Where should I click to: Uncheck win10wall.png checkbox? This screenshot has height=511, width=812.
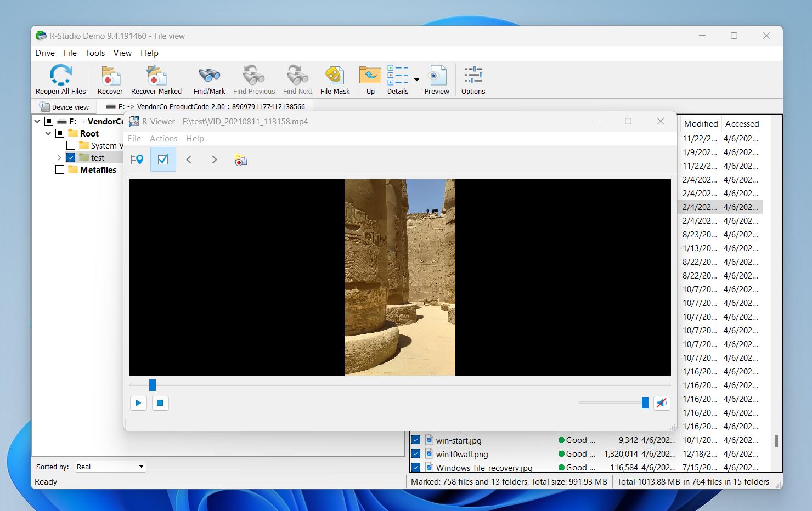[x=416, y=453]
